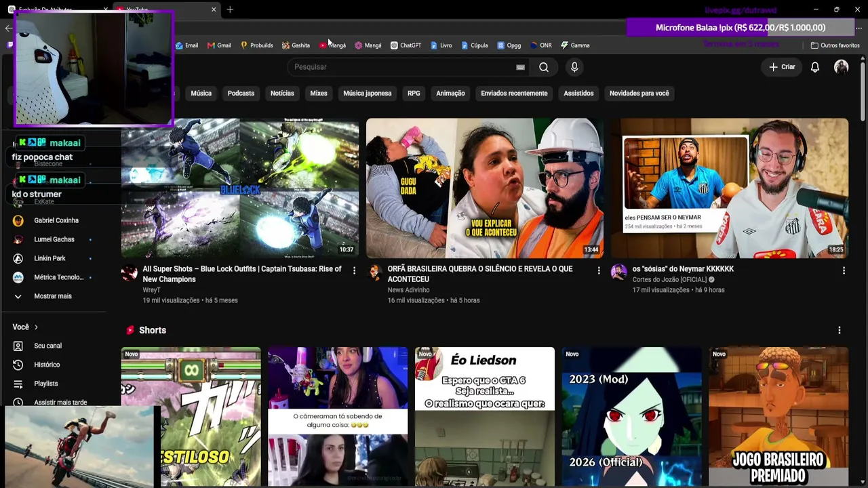Open the WreyT channel avatar
The width and height of the screenshot is (868, 488).
129,272
